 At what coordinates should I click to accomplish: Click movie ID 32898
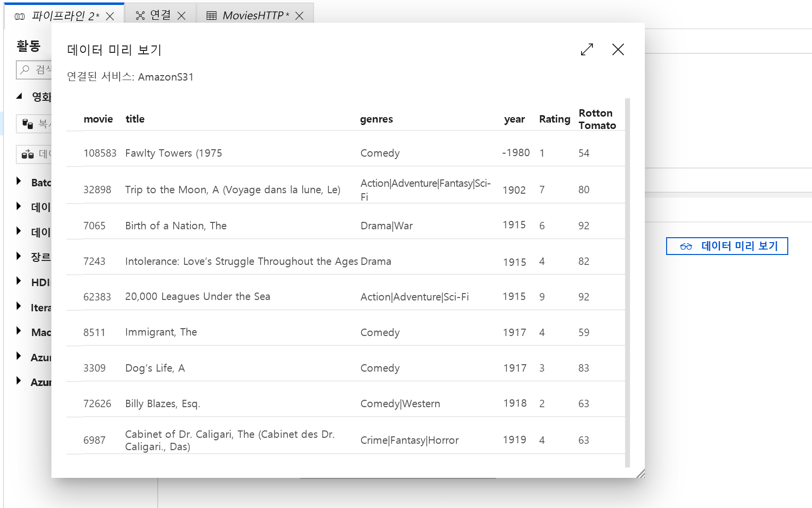97,190
